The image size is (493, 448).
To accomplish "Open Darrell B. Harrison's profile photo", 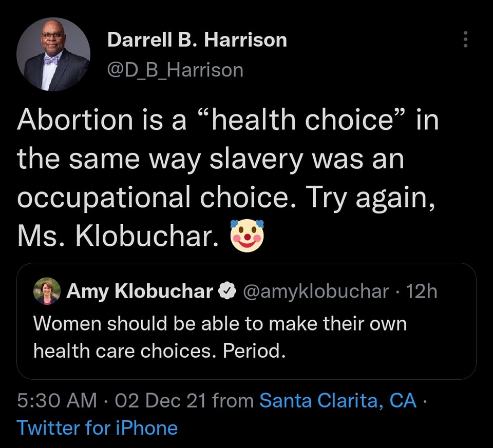I will pos(53,54).
